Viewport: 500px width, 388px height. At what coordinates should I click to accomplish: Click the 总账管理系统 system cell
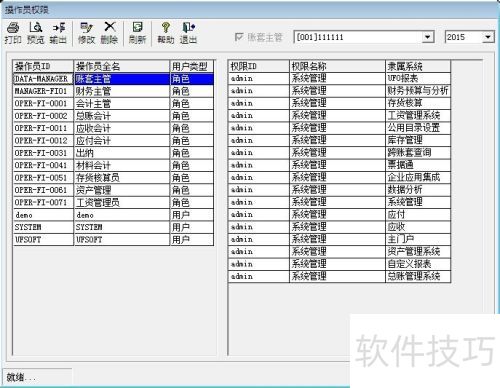[x=418, y=276]
